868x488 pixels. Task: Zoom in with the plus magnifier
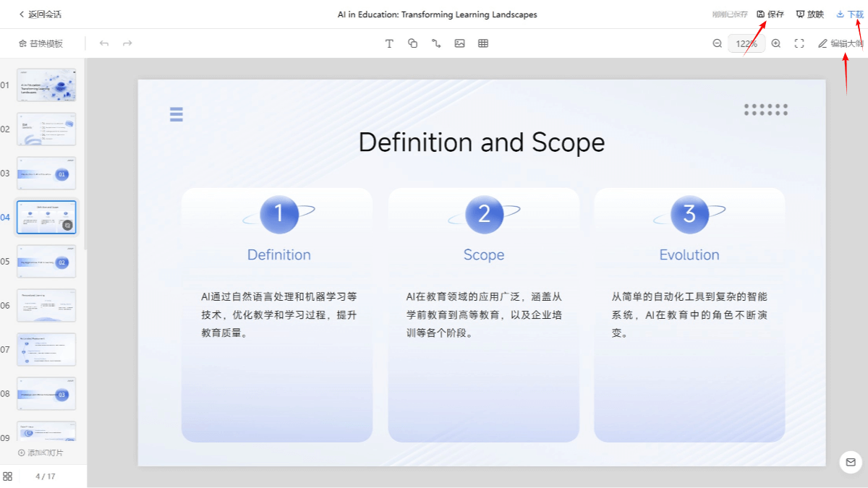[776, 43]
